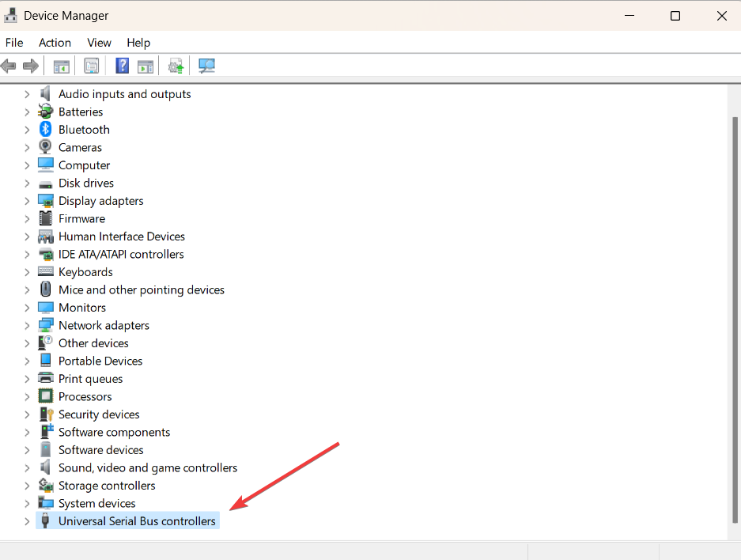The image size is (741, 560).
Task: Click Show/Hide Console Tree toolbar icon
Action: (62, 66)
